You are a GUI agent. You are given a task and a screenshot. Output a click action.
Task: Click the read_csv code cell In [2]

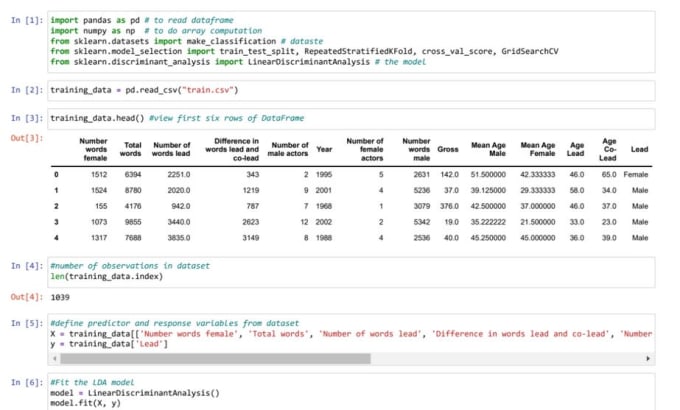click(351, 91)
